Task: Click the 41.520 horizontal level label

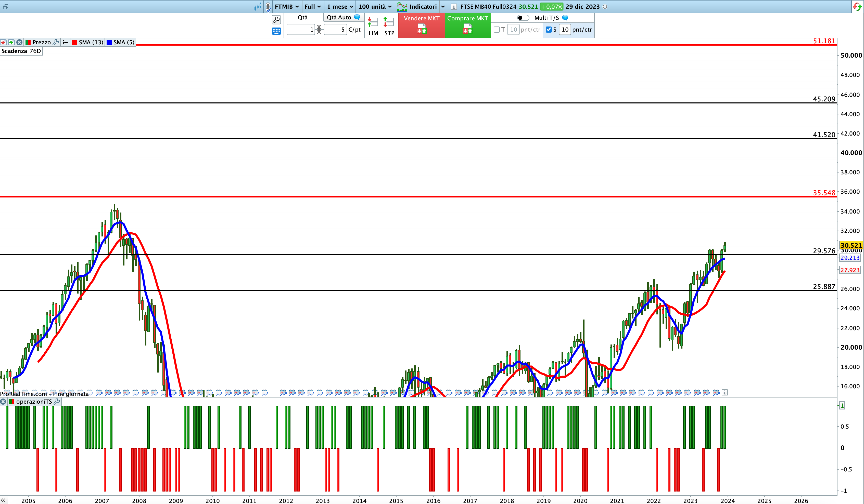Action: [824, 135]
